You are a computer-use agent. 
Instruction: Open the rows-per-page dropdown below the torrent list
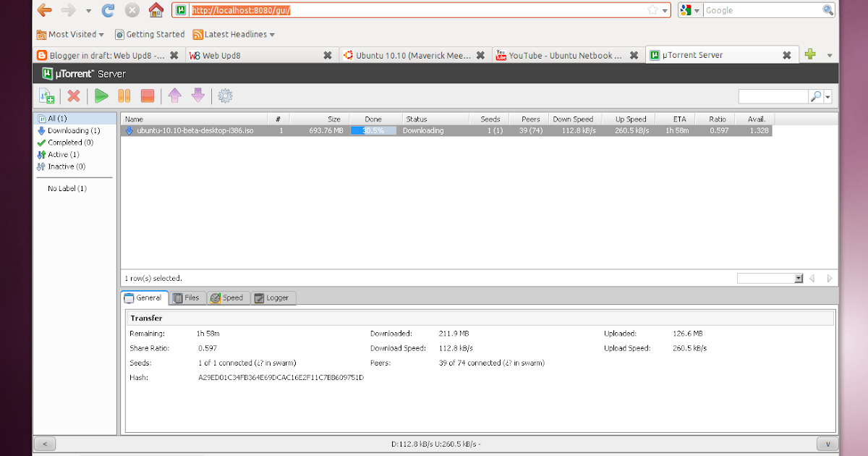[770, 278]
